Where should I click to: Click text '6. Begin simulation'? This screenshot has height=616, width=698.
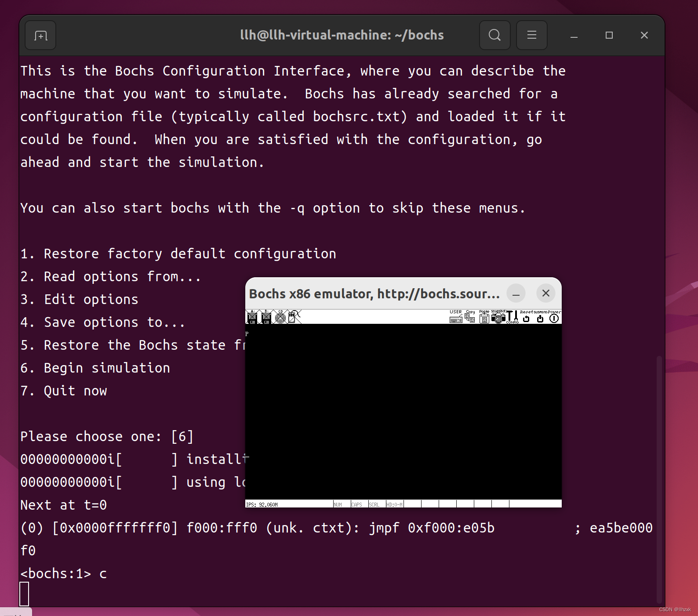[x=95, y=368]
